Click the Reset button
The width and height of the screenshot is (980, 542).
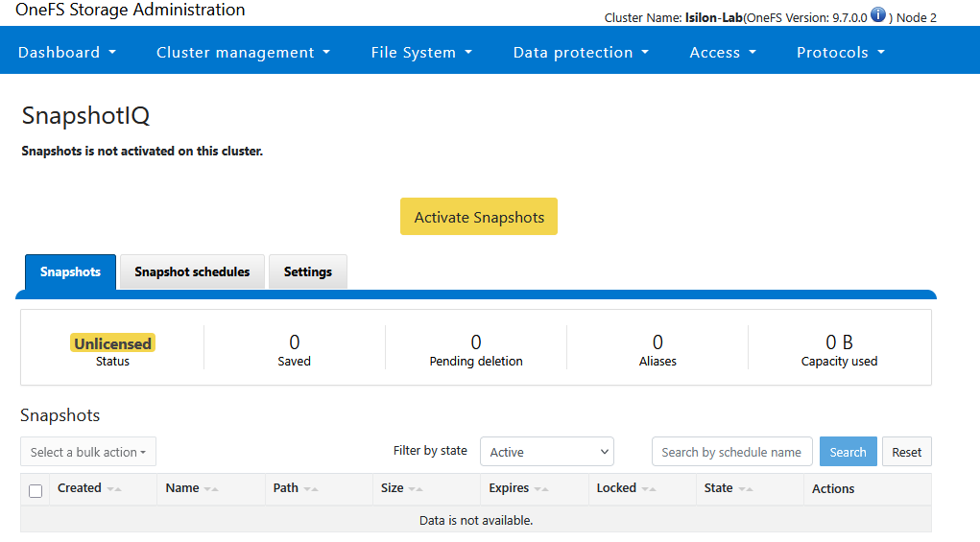(906, 452)
